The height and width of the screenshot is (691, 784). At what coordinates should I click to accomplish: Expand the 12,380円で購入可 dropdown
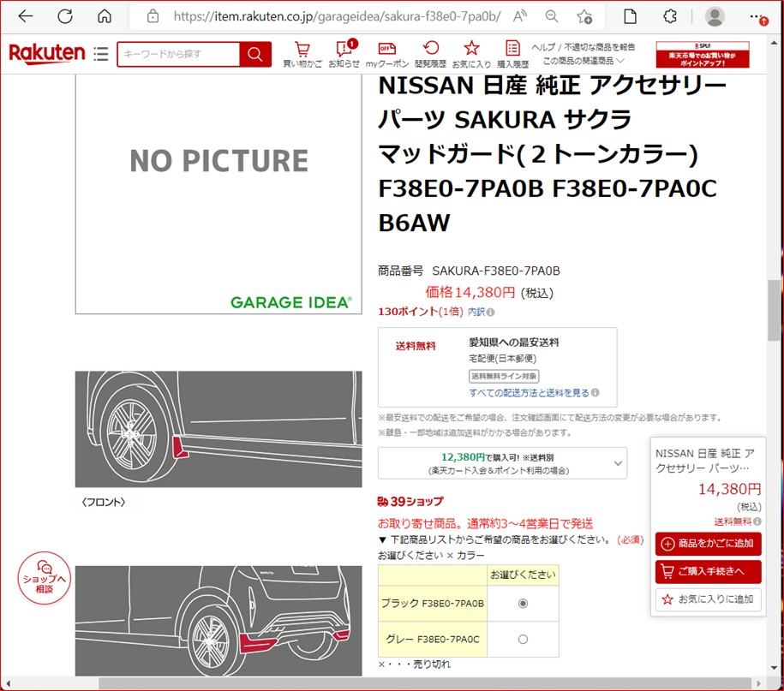point(502,463)
